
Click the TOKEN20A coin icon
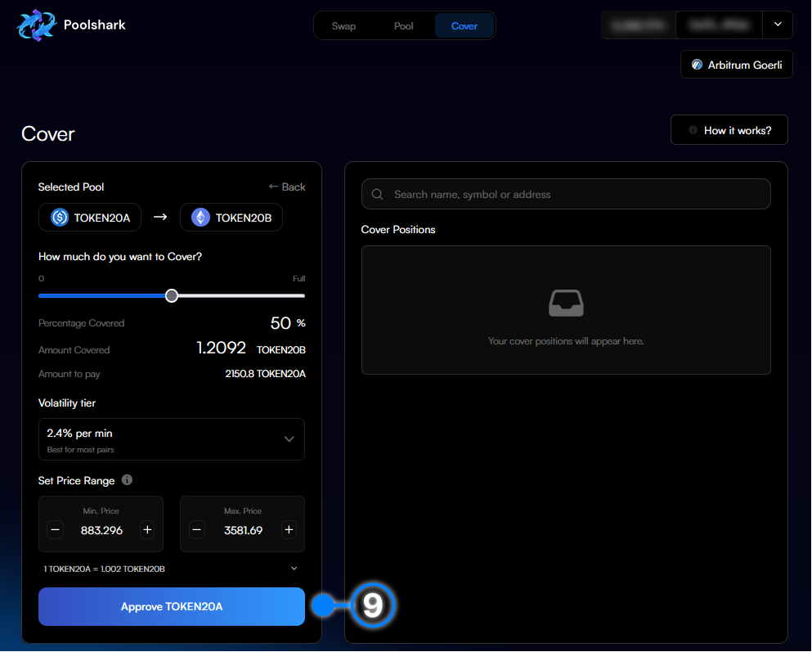pyautogui.click(x=60, y=218)
